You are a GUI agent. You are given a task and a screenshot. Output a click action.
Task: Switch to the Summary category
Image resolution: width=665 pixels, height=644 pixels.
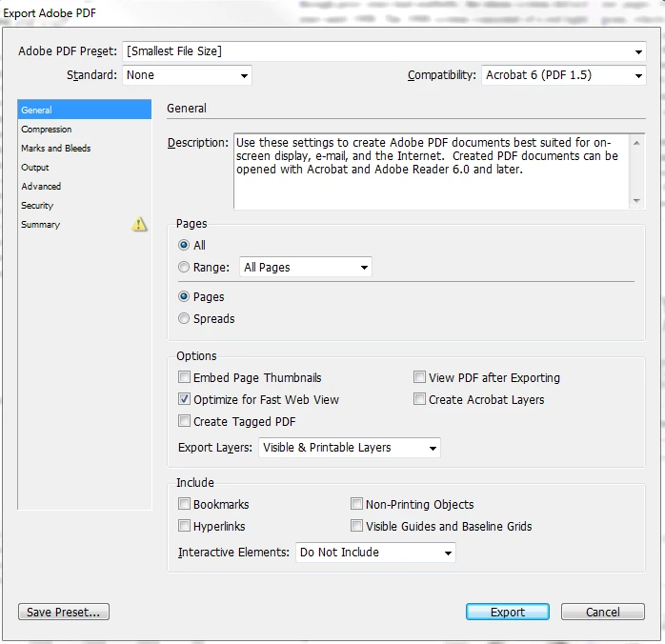85,224
